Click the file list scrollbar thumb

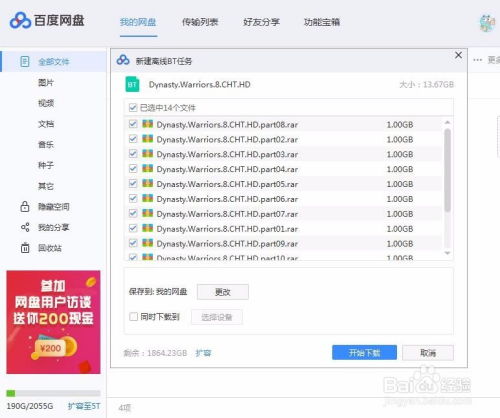(448, 170)
